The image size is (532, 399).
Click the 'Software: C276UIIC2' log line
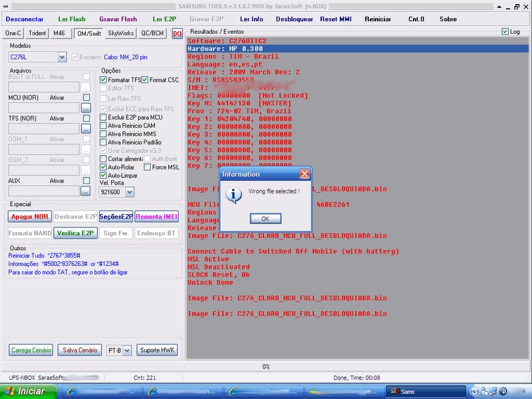pyautogui.click(x=227, y=41)
